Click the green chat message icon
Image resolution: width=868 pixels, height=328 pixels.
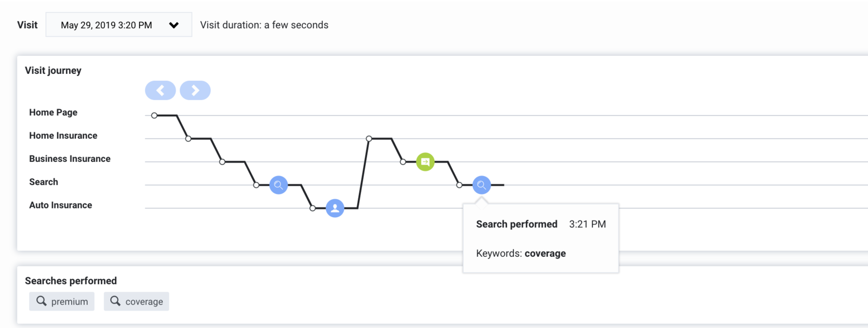click(x=425, y=162)
